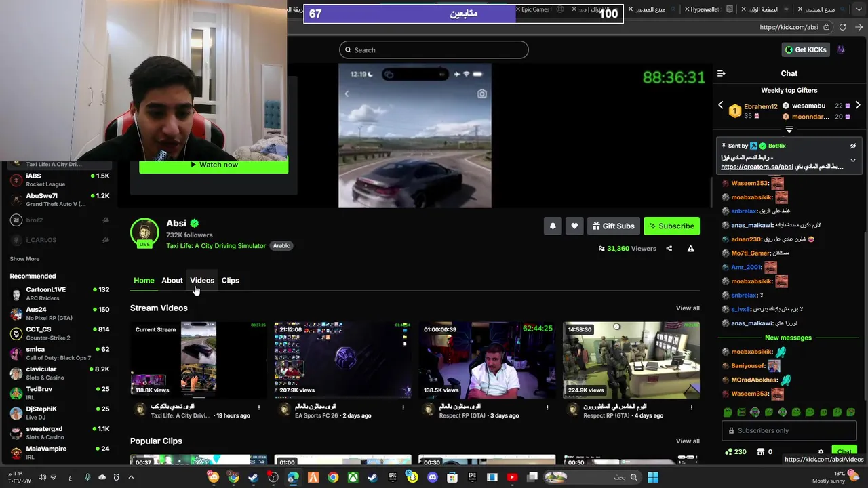868x488 pixels.
Task: Click the Arabic language tag
Action: [x=281, y=246]
